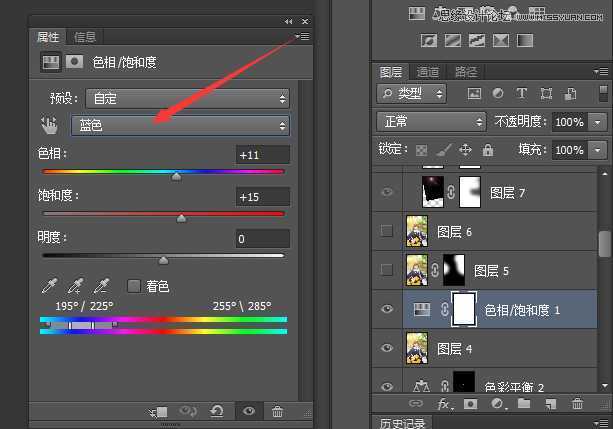Create new adjustment layer icon

coord(498,404)
